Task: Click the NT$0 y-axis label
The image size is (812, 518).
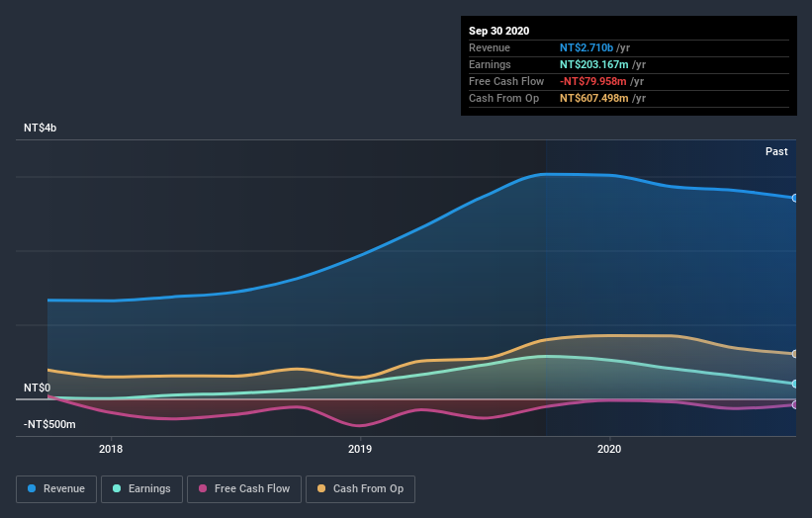Action: (38, 388)
